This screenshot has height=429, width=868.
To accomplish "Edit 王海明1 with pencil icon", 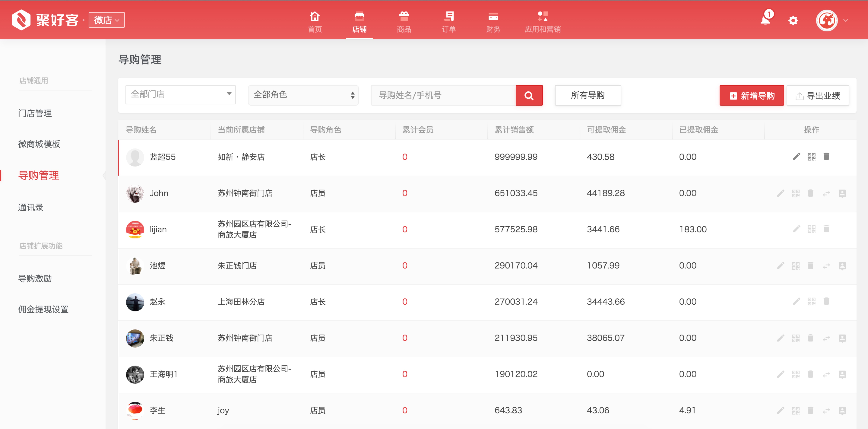I will [780, 374].
